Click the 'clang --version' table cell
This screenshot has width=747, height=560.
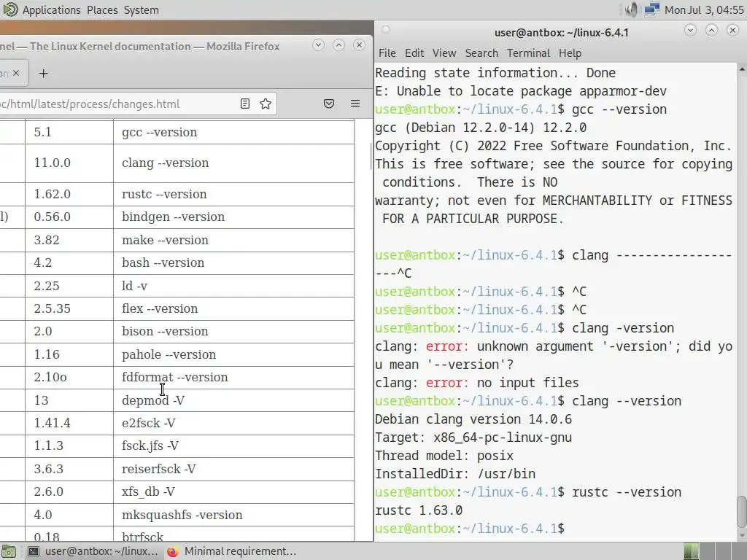pyautogui.click(x=233, y=163)
